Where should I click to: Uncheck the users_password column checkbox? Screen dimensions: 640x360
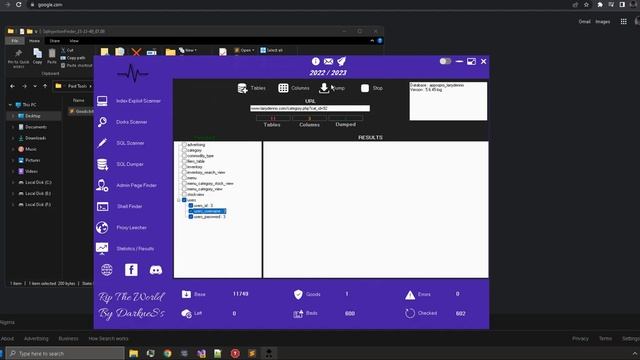(x=191, y=217)
